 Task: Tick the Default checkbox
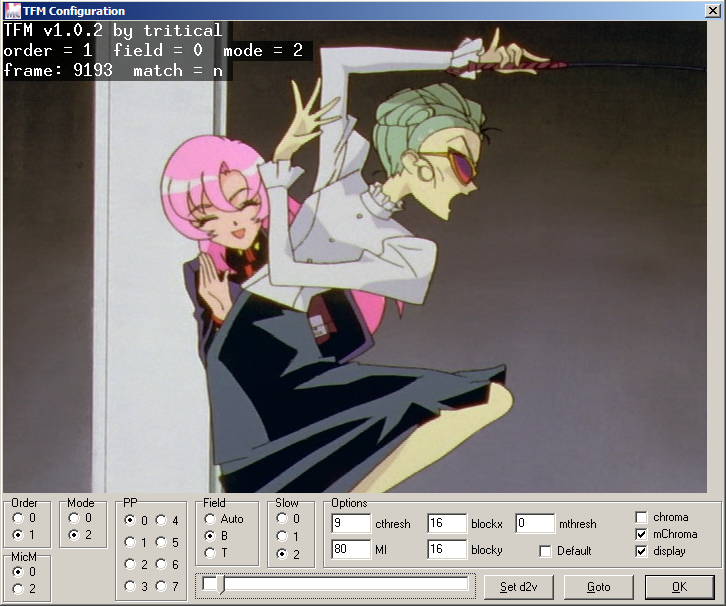[545, 551]
